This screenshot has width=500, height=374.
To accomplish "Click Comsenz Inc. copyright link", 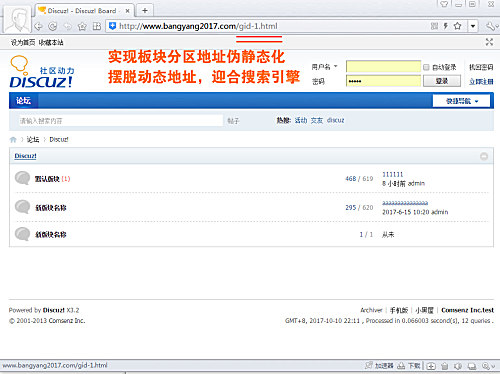I will click(67, 321).
